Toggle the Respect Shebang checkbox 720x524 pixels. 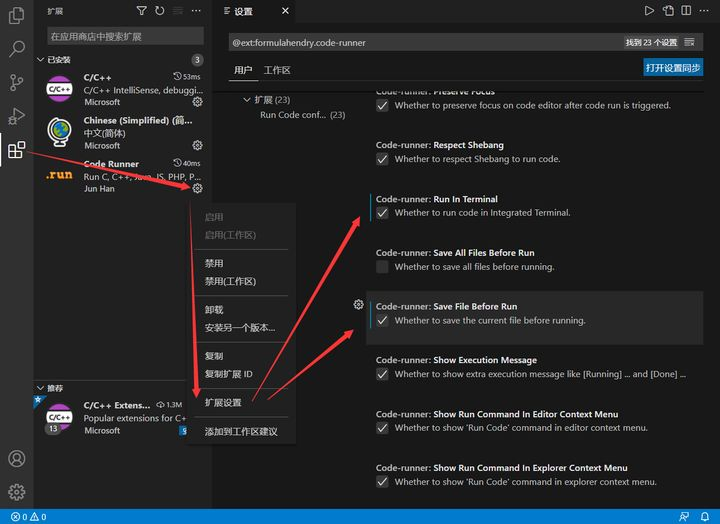382,159
